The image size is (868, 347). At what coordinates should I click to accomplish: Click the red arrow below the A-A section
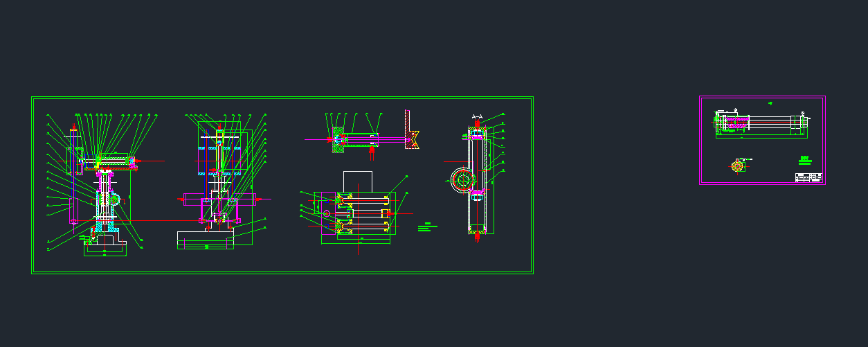pos(478,237)
